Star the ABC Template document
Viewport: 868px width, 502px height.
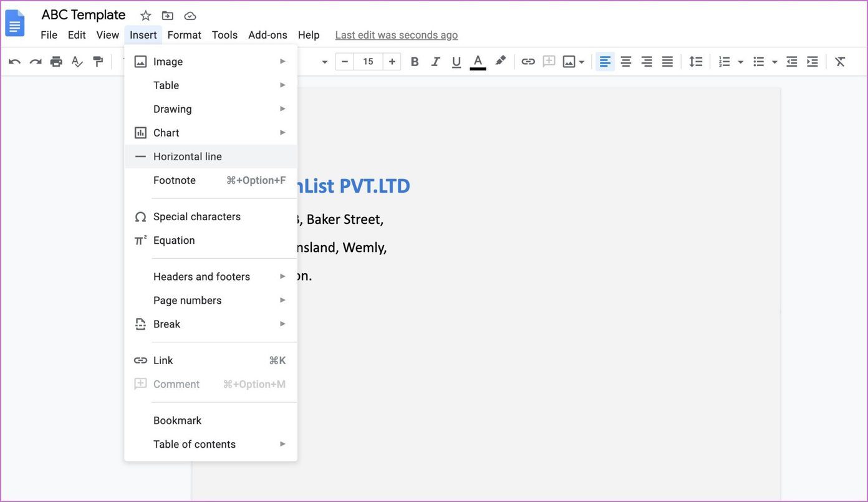(145, 16)
